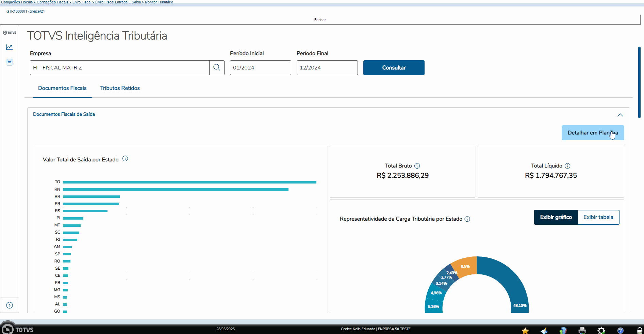Click the padlock icon in bottom bar
644x334 pixels.
point(640,330)
